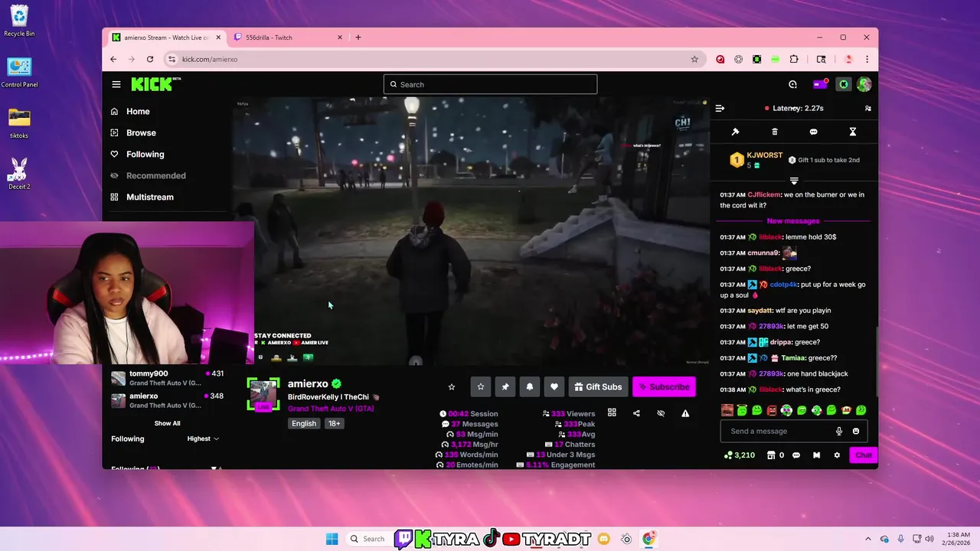Click the chat bubble icon in toolbar
The image size is (980, 551).
(x=813, y=132)
